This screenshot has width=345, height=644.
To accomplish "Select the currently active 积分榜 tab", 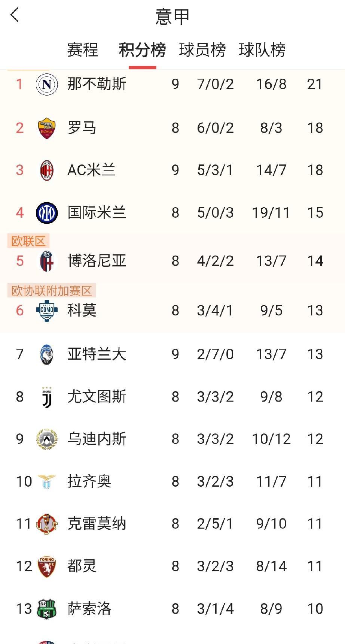I will pyautogui.click(x=142, y=49).
